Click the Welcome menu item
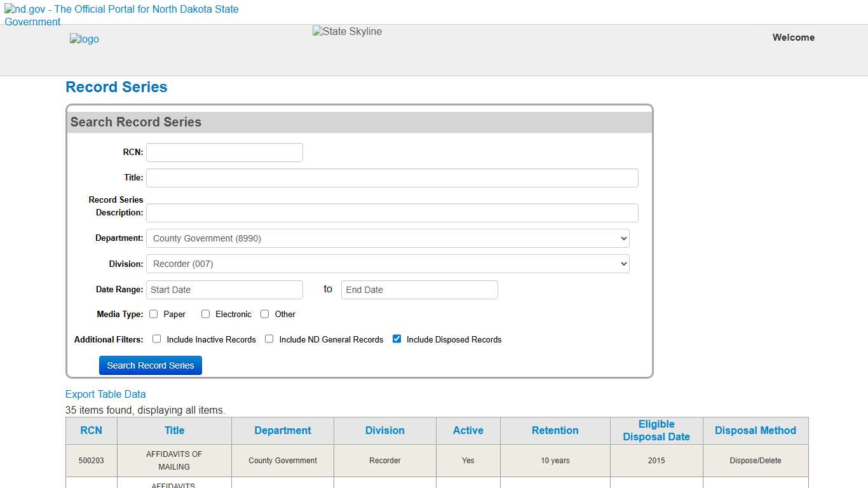The height and width of the screenshot is (488, 868). click(793, 37)
